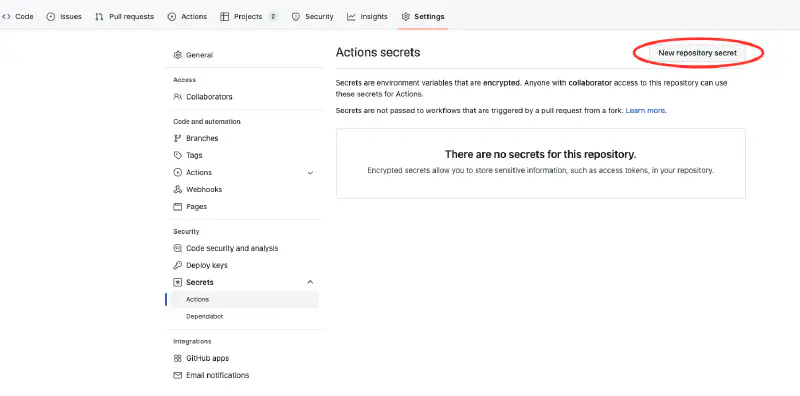
Task: Switch to the Projects tab
Action: coord(249,16)
